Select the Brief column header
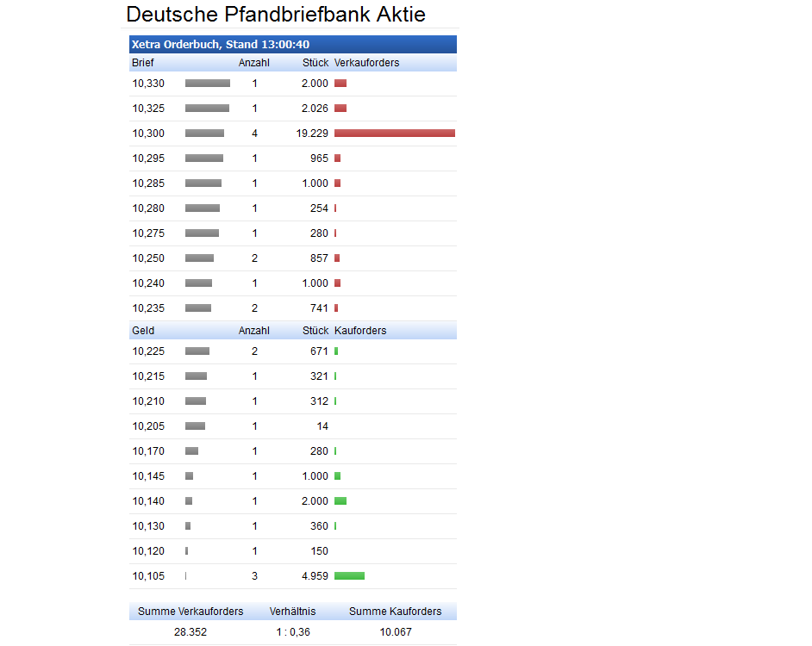 [x=143, y=63]
